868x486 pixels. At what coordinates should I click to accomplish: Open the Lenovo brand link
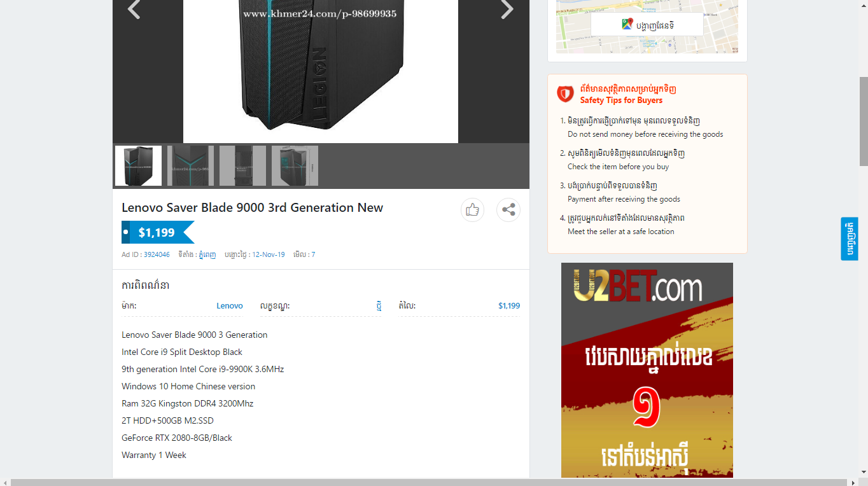coord(230,306)
